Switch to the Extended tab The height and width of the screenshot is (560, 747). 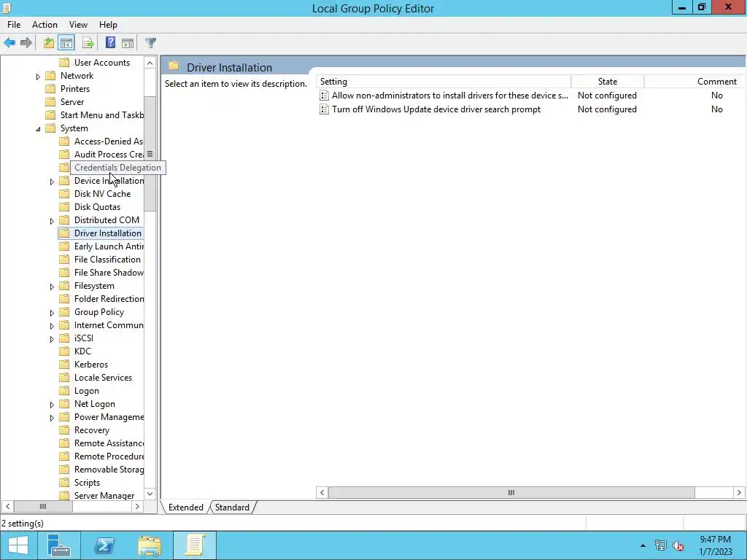tap(186, 507)
